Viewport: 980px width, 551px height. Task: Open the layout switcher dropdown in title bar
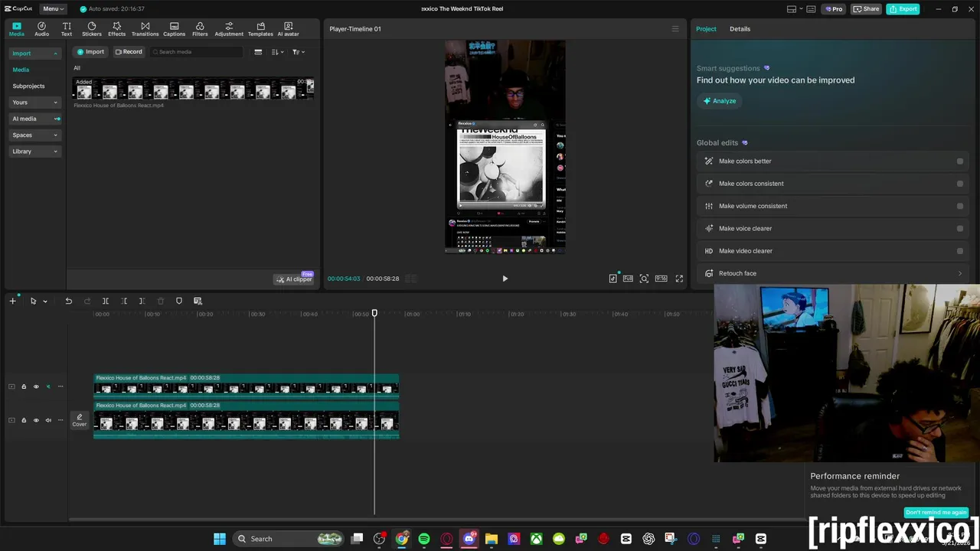[796, 9]
